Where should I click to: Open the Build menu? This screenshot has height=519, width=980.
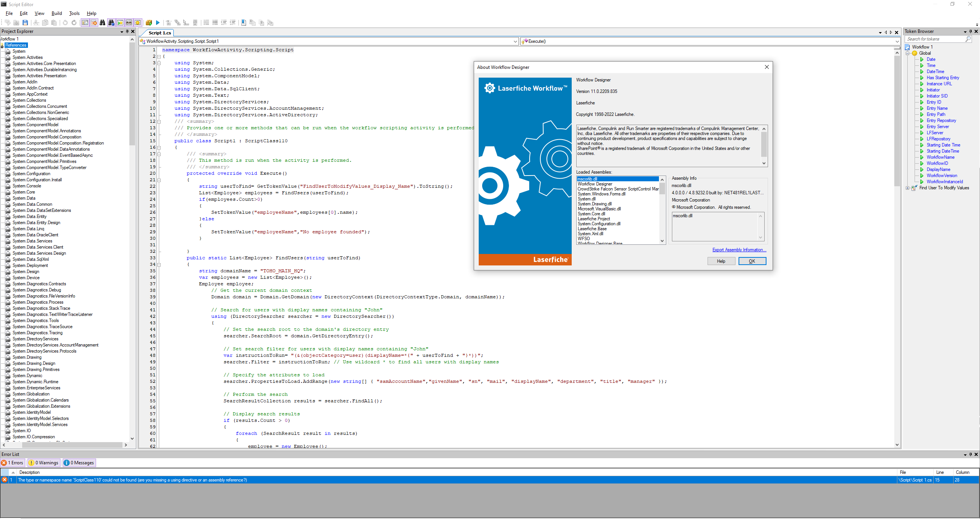(x=57, y=13)
